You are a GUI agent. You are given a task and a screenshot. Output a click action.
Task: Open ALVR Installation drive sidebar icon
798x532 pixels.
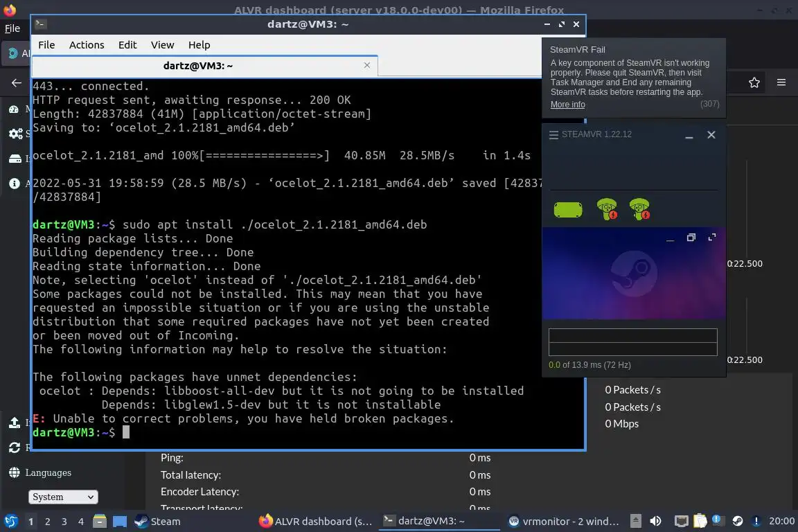pos(15,159)
